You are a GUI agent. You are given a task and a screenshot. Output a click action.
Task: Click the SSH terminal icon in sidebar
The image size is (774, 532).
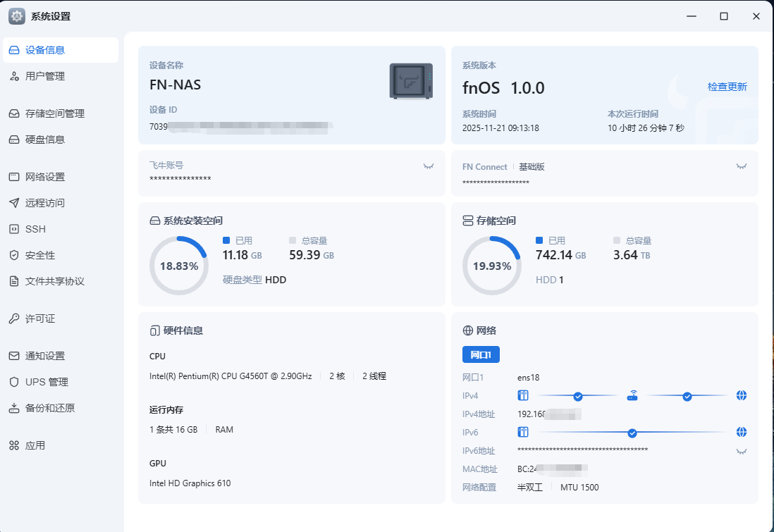(14, 229)
